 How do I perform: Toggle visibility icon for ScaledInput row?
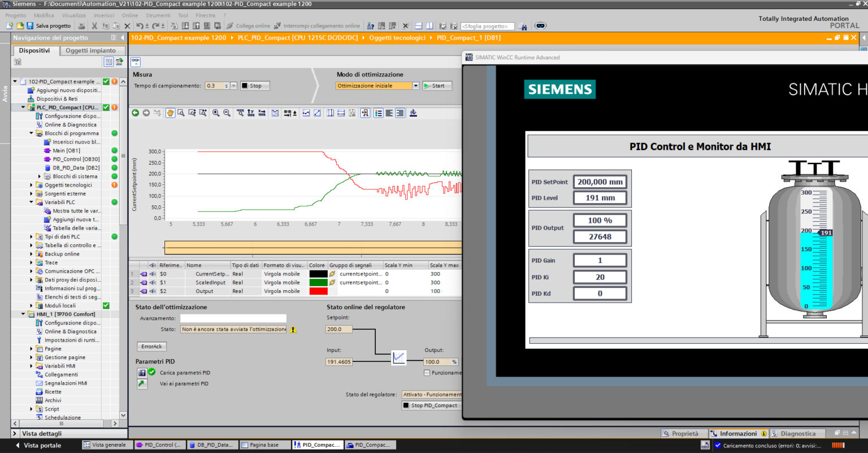(x=153, y=283)
